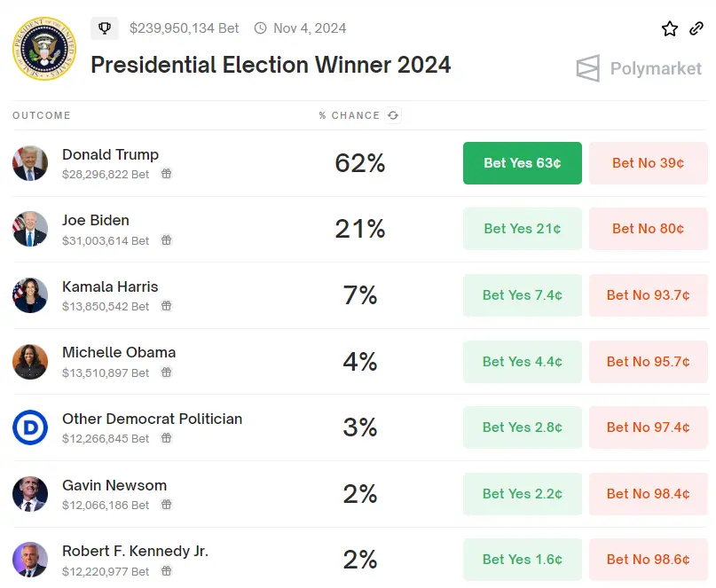This screenshot has height=588, width=716.
Task: Click the Polymarket logo
Action: click(x=639, y=68)
